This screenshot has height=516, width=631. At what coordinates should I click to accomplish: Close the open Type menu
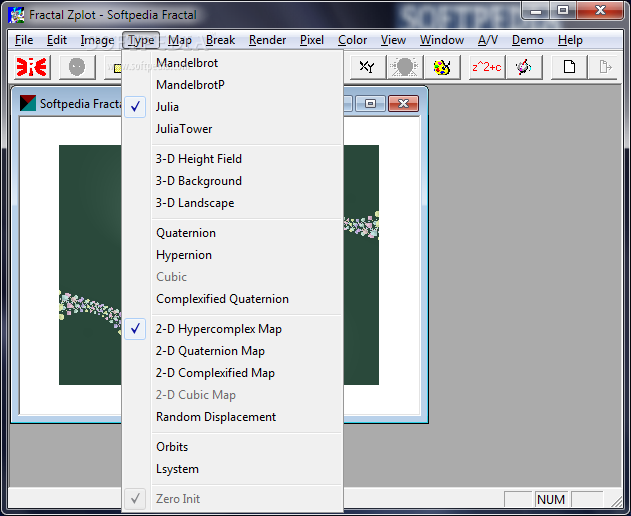(141, 40)
